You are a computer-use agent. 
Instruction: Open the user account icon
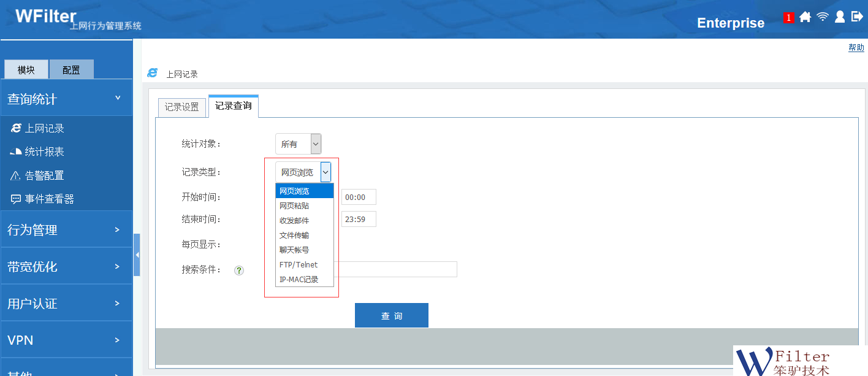(840, 17)
